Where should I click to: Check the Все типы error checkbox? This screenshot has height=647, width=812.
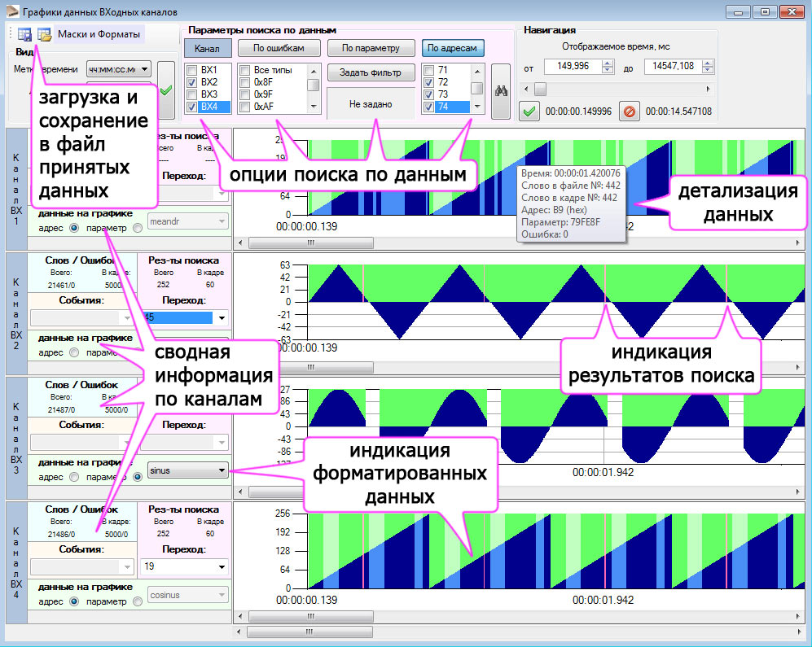244,70
